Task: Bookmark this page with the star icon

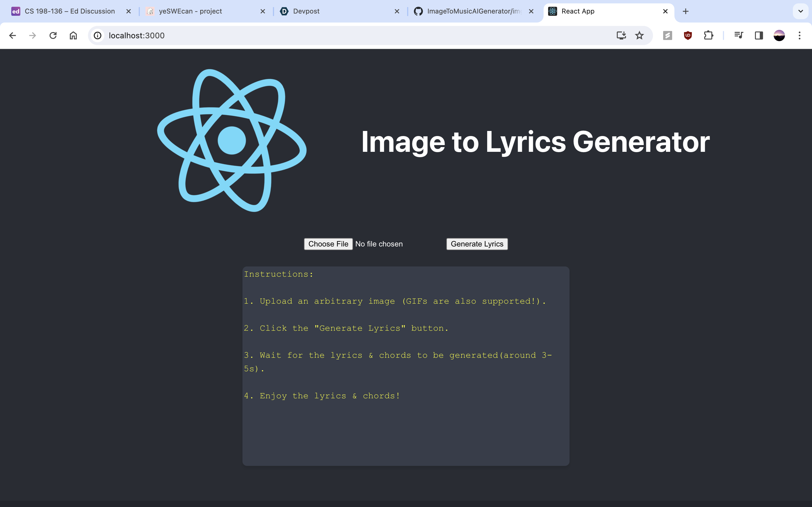Action: coord(639,35)
